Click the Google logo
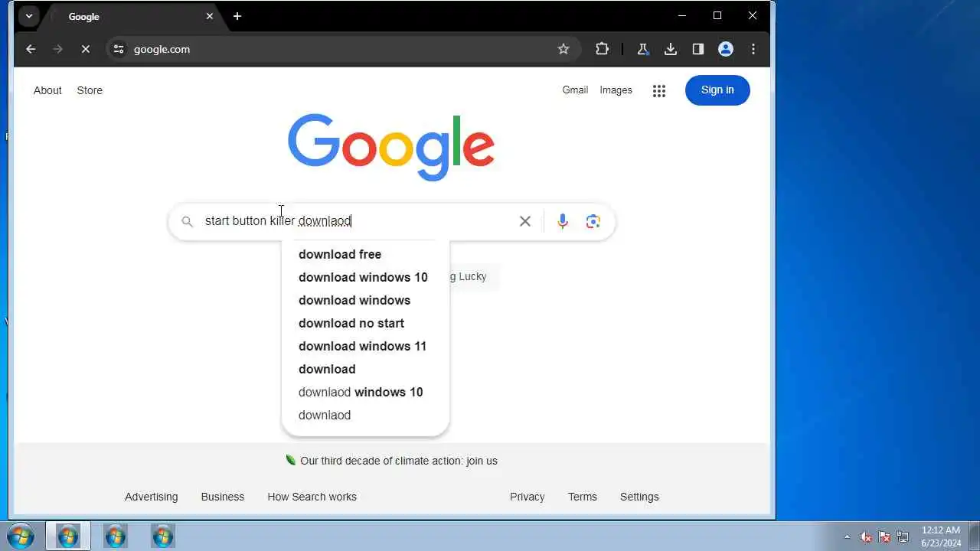This screenshot has height=551, width=980. click(x=391, y=147)
